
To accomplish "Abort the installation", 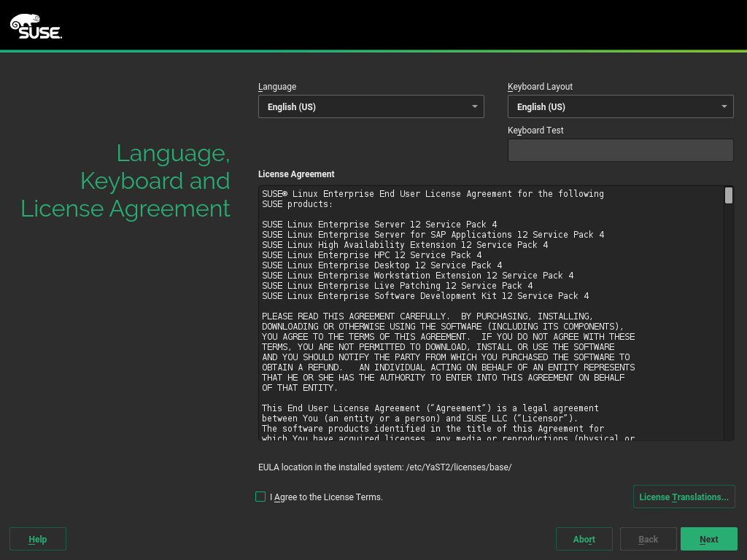I will (584, 539).
